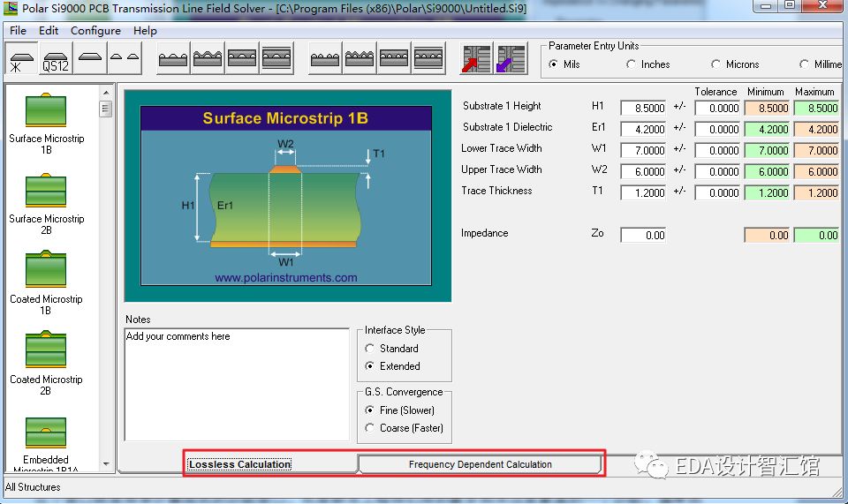848x504 pixels.
Task: Click the Lower Trace Width W1 value field
Action: (x=643, y=150)
